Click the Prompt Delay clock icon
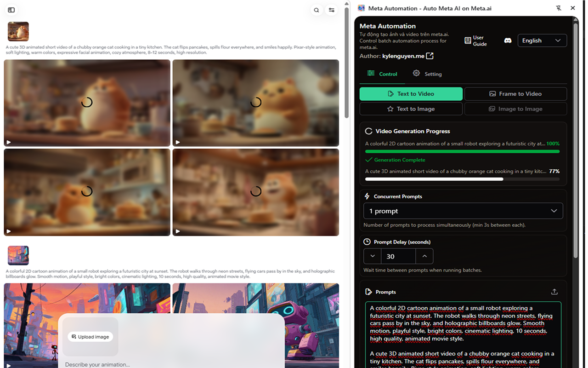 pos(367,242)
